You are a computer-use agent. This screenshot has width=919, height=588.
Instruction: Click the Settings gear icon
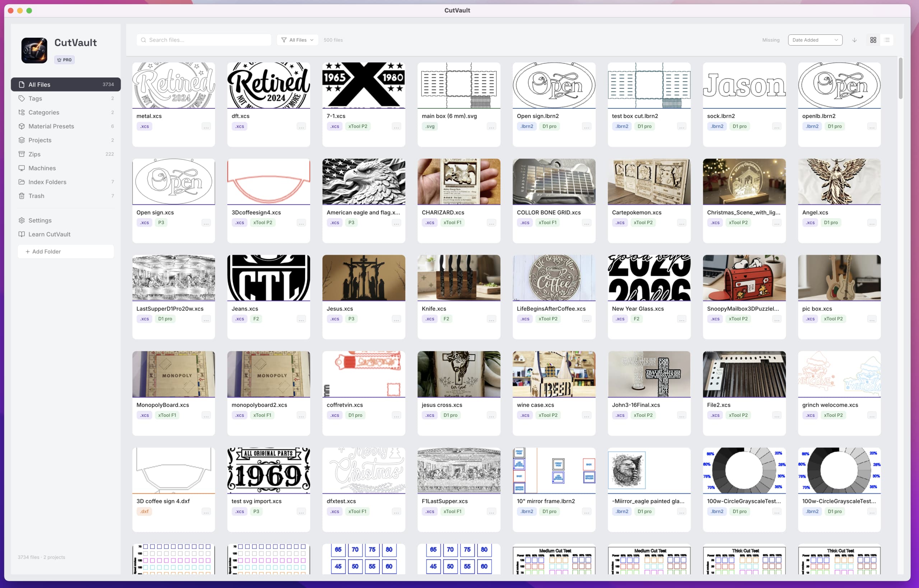(x=22, y=220)
